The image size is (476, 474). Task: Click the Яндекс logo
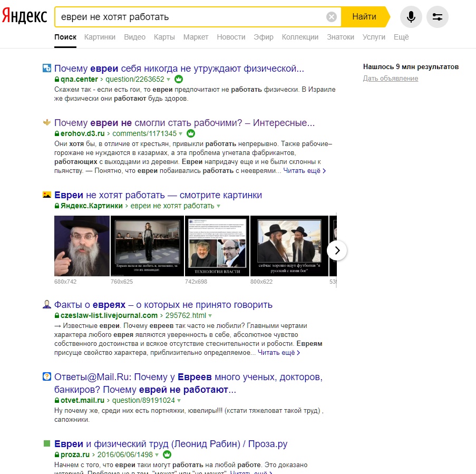pos(24,16)
